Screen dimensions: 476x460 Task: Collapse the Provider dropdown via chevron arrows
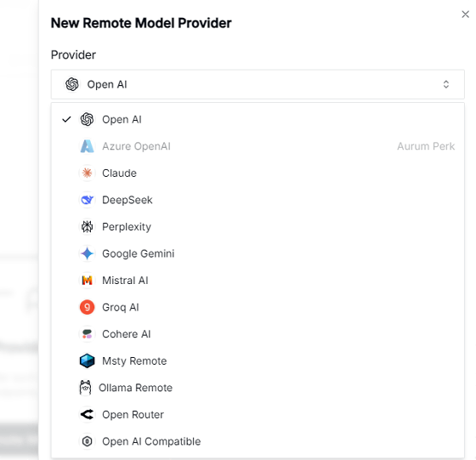coord(445,84)
